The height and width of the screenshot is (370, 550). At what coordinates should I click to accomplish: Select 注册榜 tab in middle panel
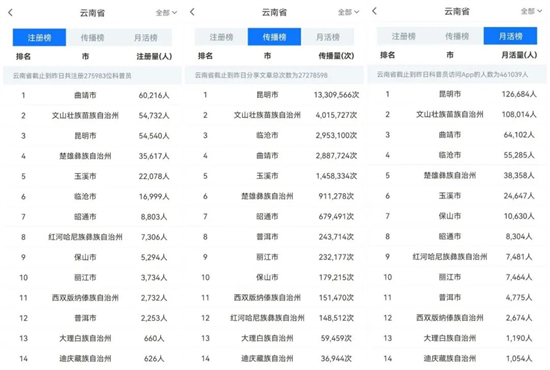coord(221,37)
